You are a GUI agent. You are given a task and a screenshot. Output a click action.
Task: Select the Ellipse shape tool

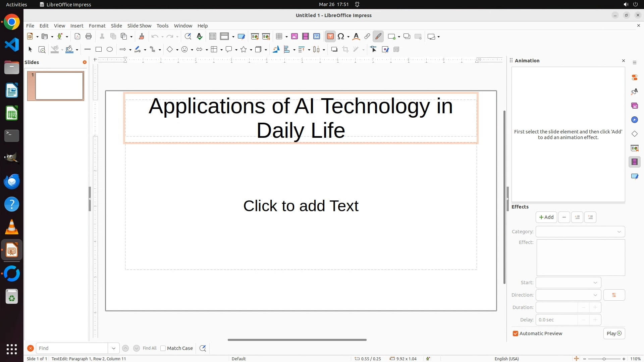click(x=110, y=50)
